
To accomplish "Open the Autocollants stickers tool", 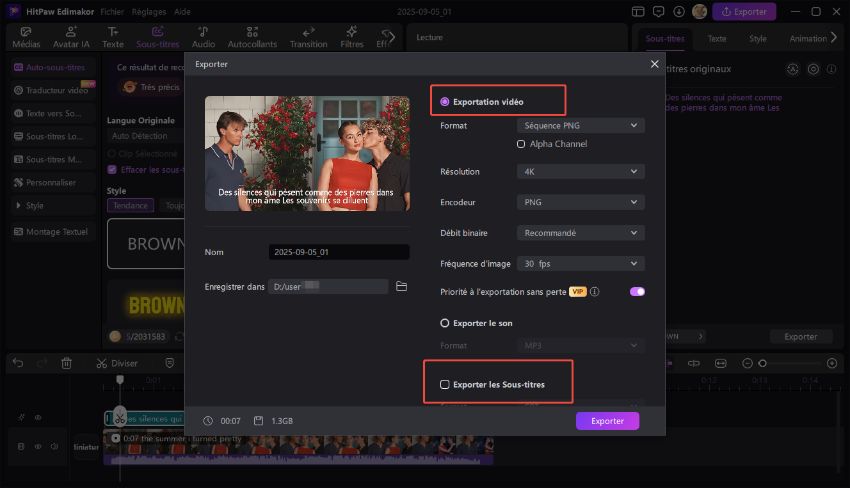I will tap(251, 38).
